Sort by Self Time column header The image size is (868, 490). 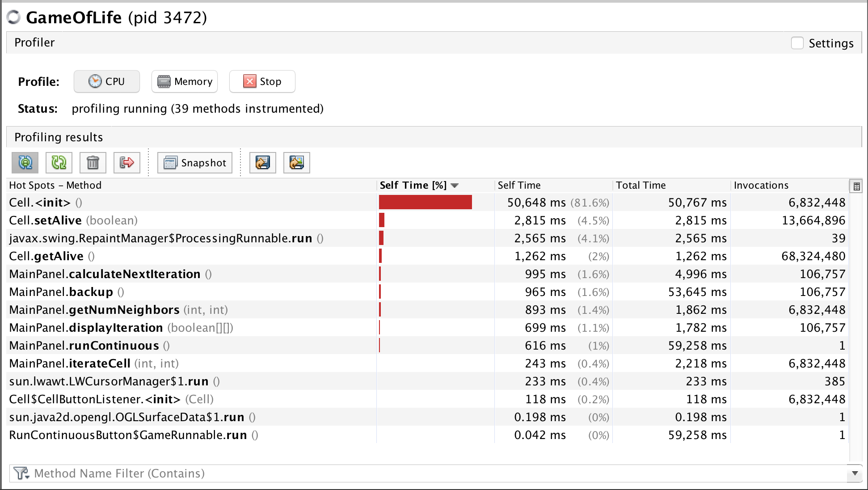tap(519, 186)
